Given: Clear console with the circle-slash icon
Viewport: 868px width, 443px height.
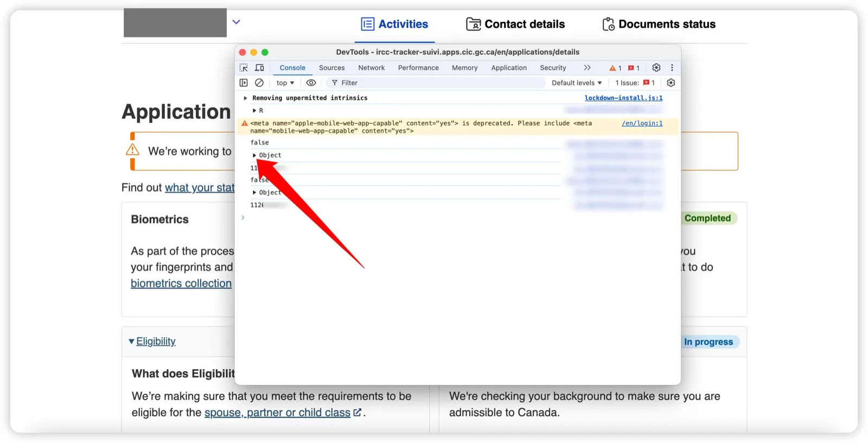Looking at the screenshot, I should pyautogui.click(x=259, y=83).
